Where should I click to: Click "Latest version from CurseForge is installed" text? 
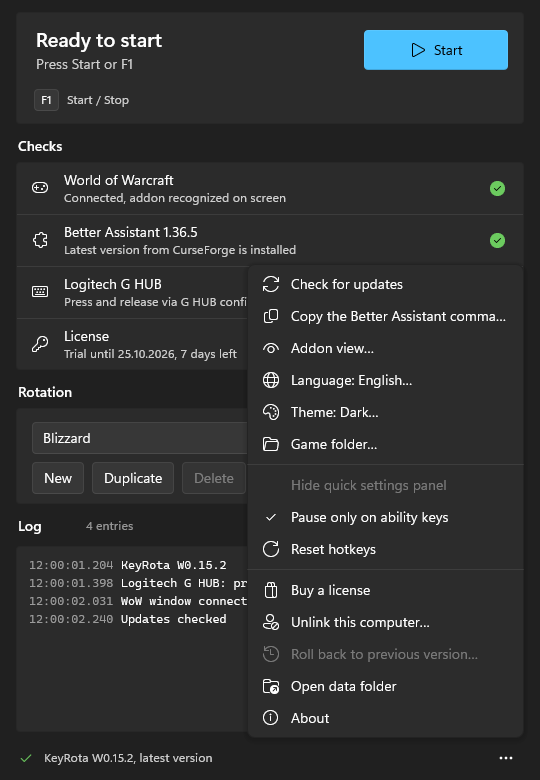click(x=180, y=250)
